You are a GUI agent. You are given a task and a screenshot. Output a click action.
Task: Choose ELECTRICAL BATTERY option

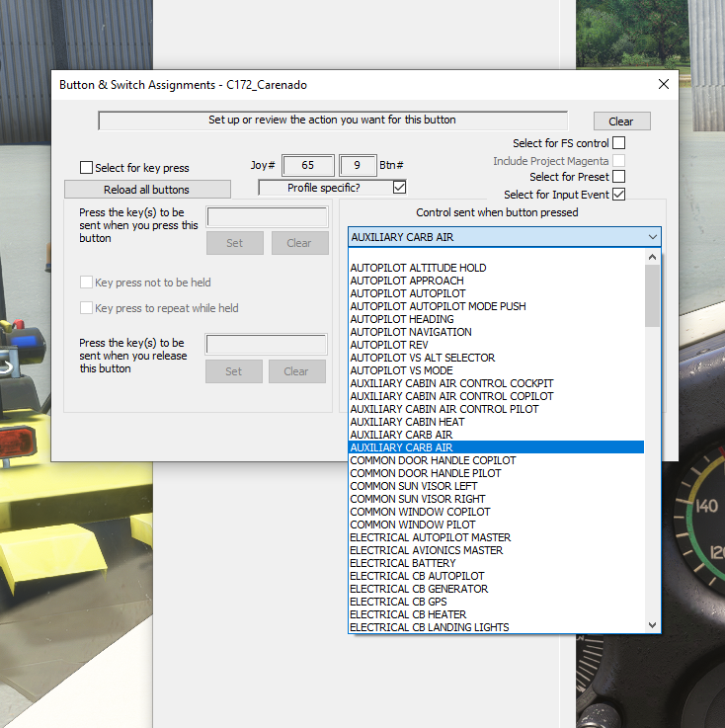[496, 563]
